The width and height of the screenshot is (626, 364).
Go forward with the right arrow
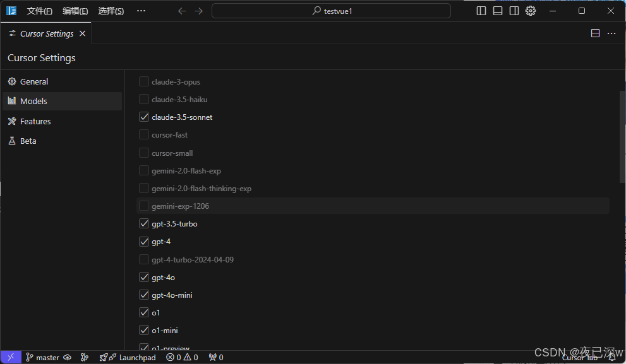[x=198, y=11]
